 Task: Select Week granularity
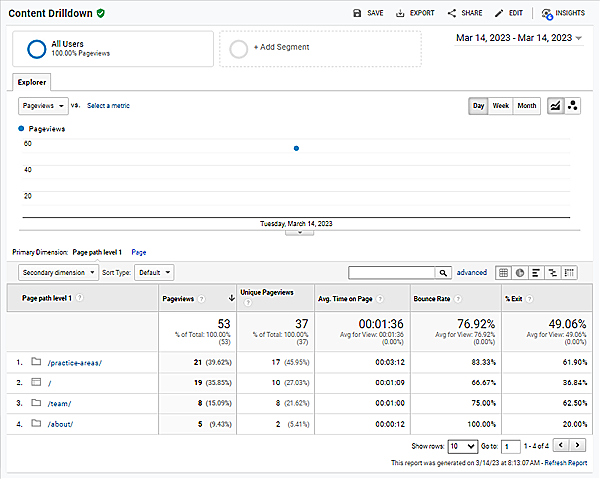(501, 106)
